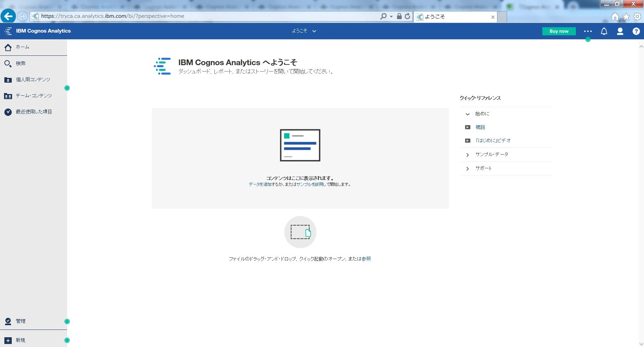
Task: Open the チーム・コンテンツ folder icon
Action: pos(8,96)
